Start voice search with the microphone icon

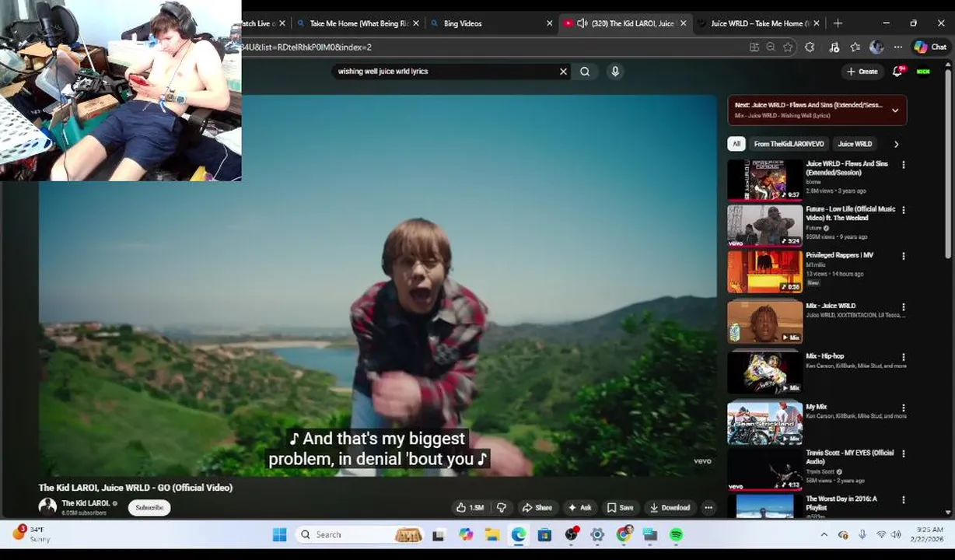click(x=615, y=72)
